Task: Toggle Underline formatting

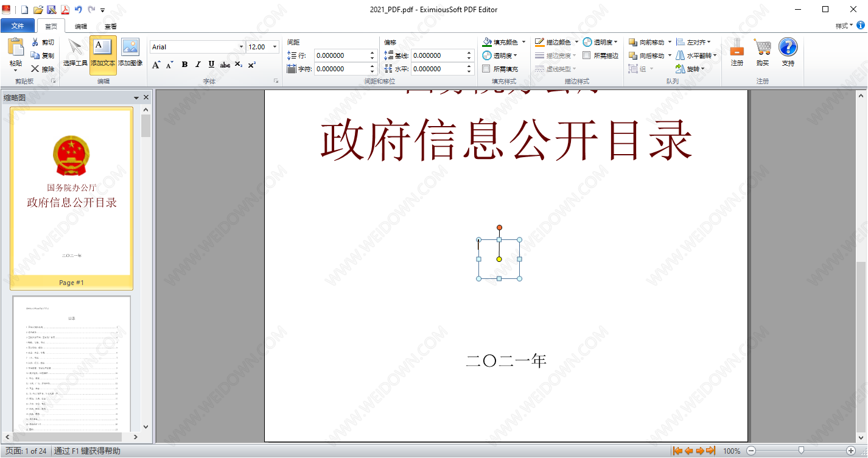Action: pos(211,65)
